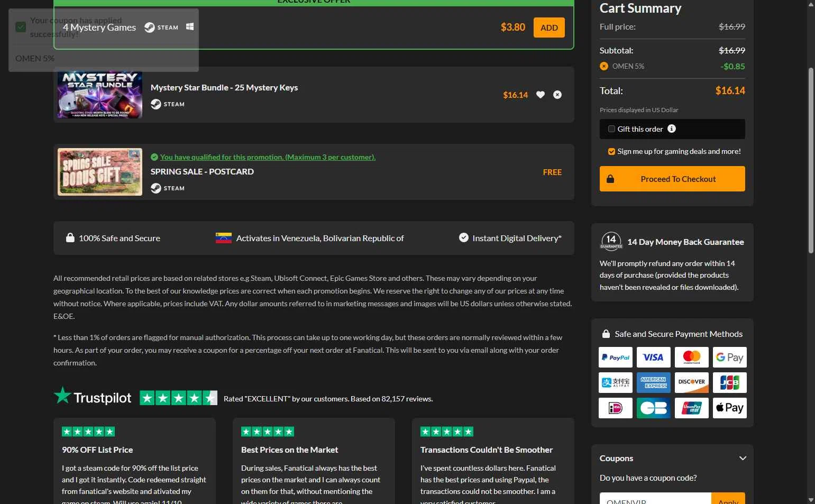Open the qualified promotion link

(268, 157)
